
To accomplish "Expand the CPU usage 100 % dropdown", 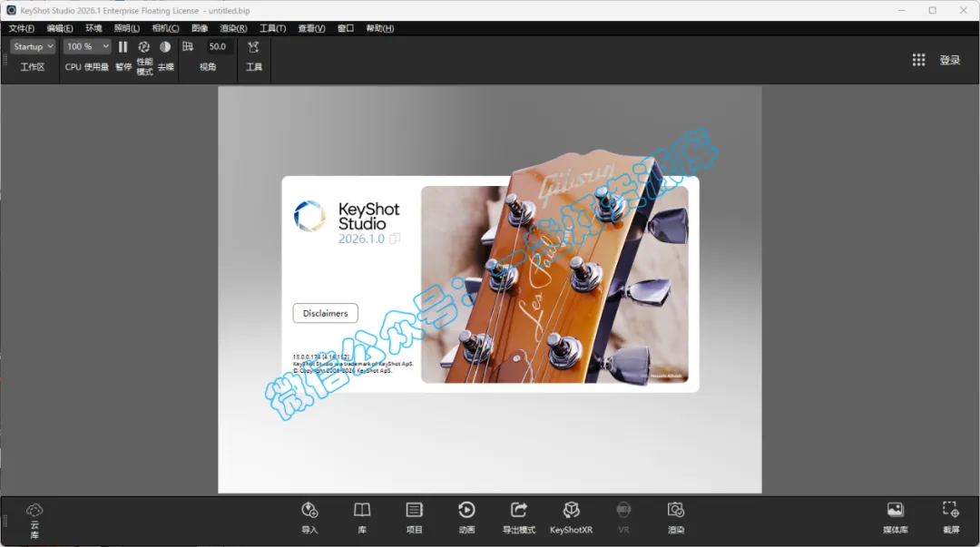I will (x=87, y=46).
